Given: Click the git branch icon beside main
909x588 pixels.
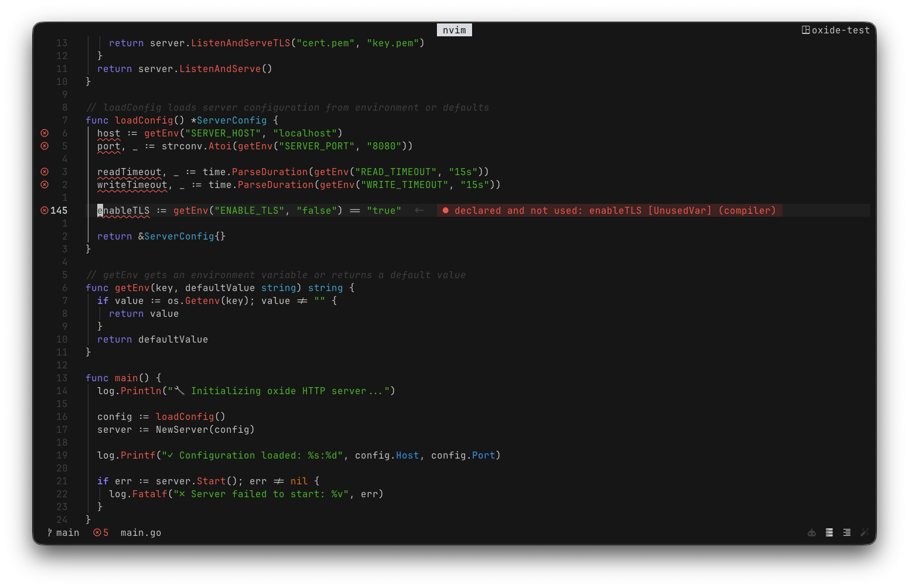Looking at the screenshot, I should click(50, 532).
